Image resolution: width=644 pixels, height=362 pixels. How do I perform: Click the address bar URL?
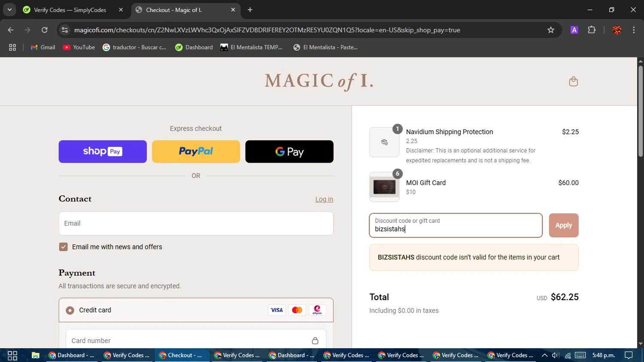coord(267,30)
